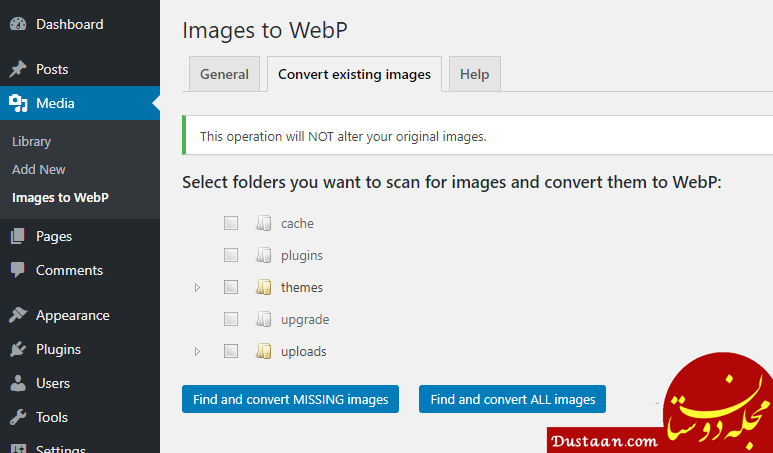This screenshot has height=453, width=773.
Task: Click the Users person icon
Action: point(18,383)
